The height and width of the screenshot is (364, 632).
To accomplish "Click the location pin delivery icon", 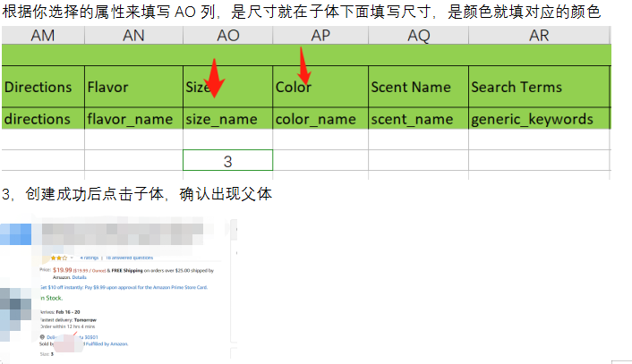I will coord(43,337).
